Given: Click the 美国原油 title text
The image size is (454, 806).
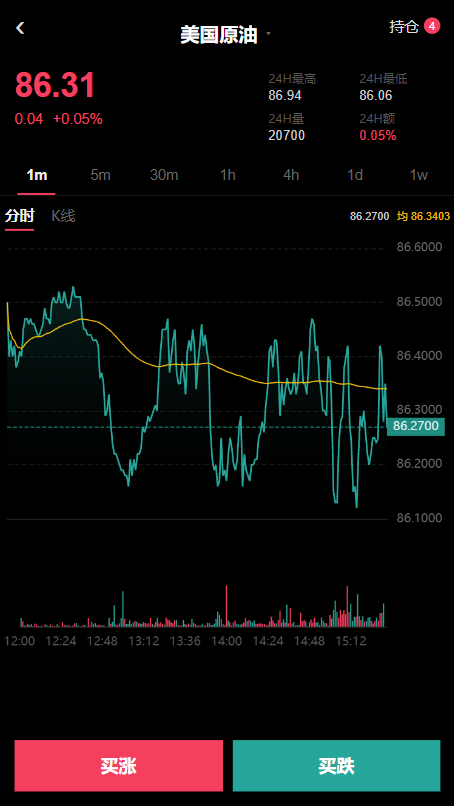Looking at the screenshot, I should point(219,35).
